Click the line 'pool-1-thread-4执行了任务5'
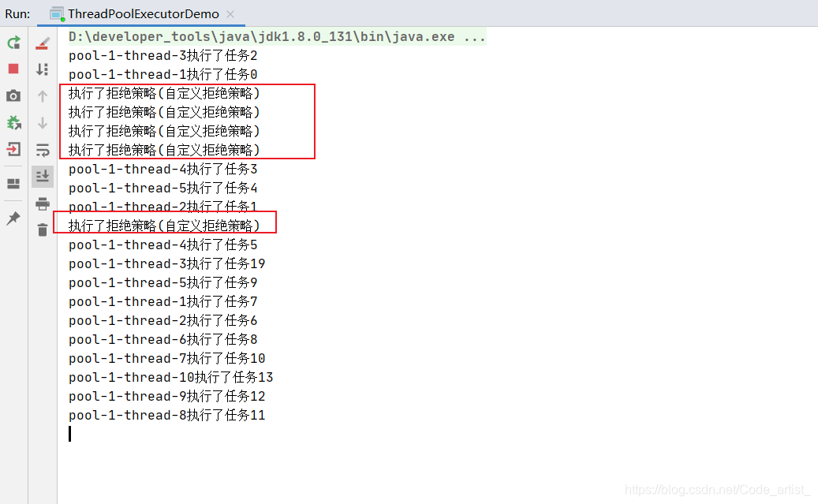Image resolution: width=818 pixels, height=504 pixels. [162, 245]
